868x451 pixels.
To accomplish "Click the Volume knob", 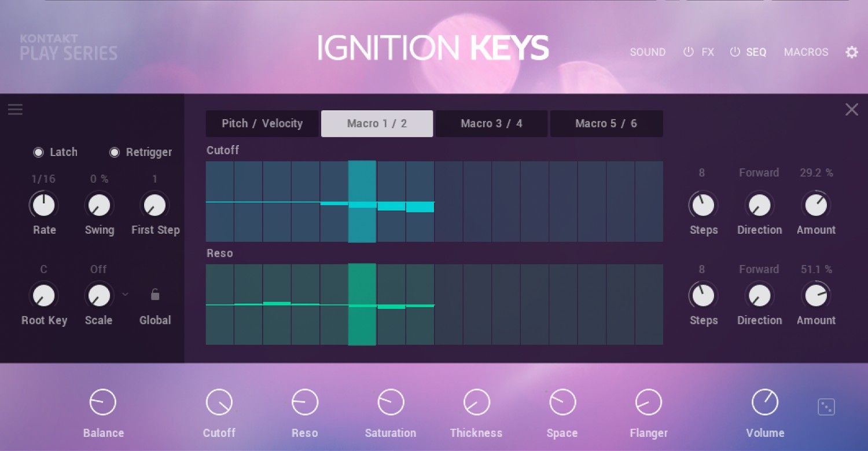I will pos(764,402).
